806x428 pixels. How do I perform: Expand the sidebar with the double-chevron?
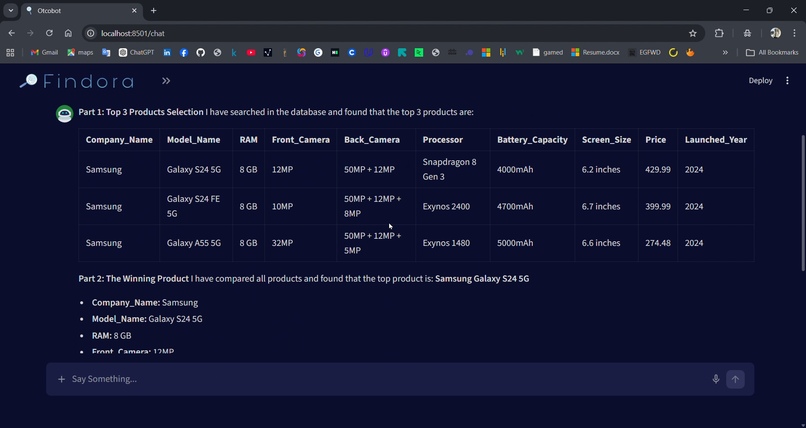[x=166, y=81]
